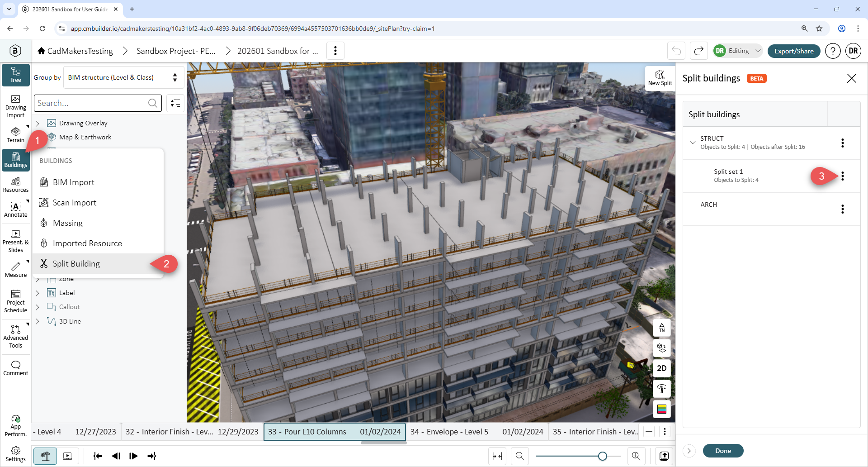Viewport: 868px width, 467px height.
Task: Open the Comment tool
Action: (x=16, y=368)
